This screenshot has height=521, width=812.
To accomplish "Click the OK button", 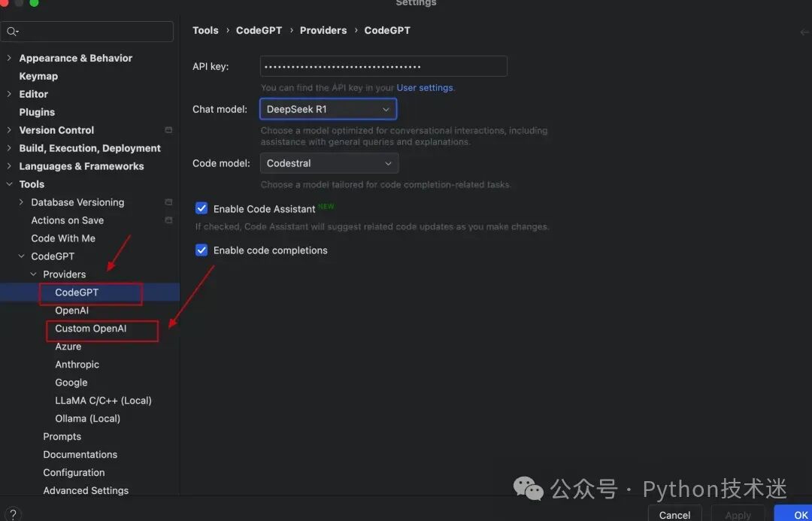I will pyautogui.click(x=795, y=514).
